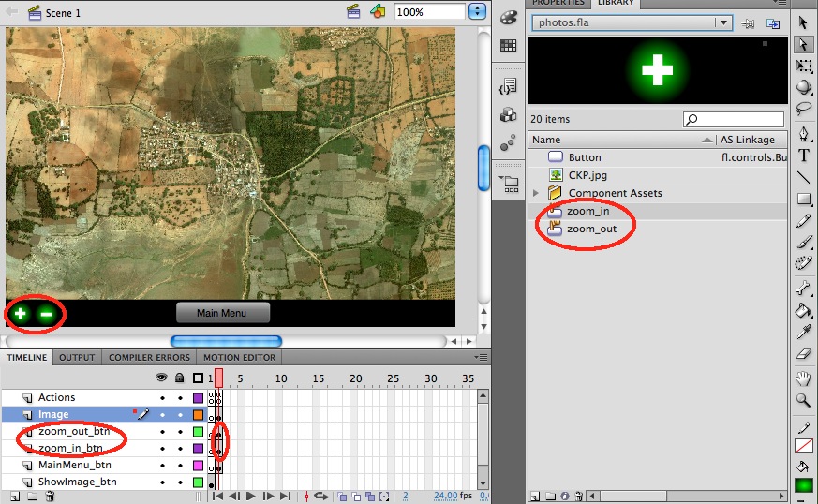Toggle lock on ShowImage_btn layer

click(x=180, y=482)
